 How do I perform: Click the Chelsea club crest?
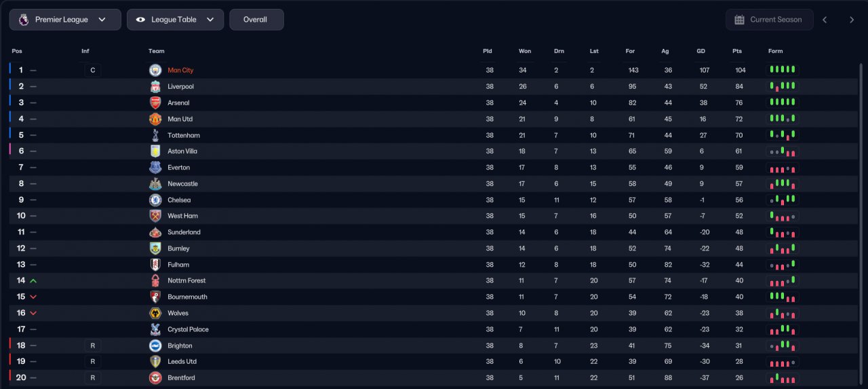point(155,200)
